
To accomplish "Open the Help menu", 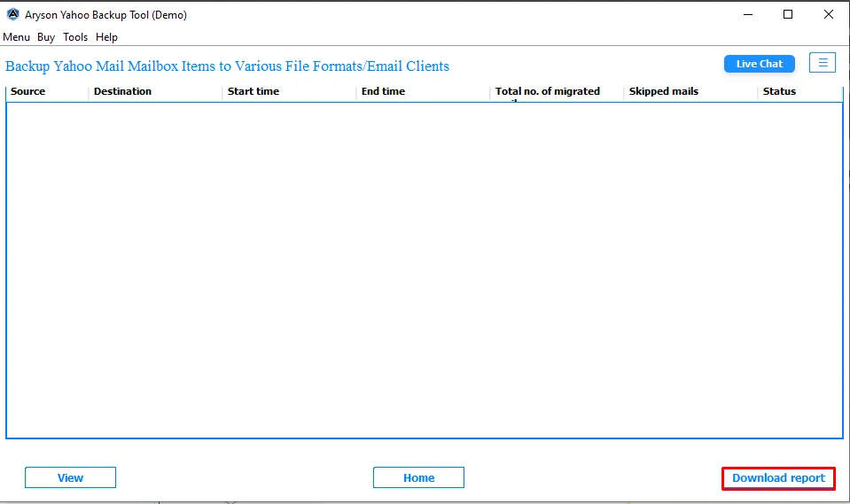I will [x=106, y=37].
